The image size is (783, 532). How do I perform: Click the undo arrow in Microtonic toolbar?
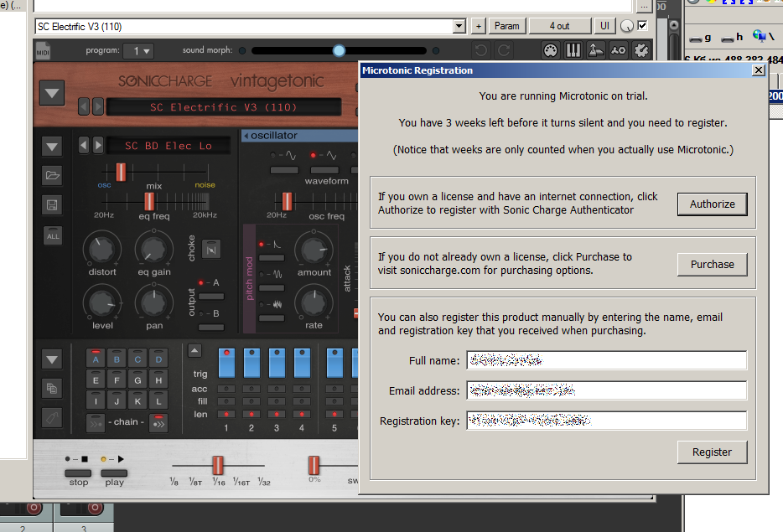pyautogui.click(x=481, y=50)
